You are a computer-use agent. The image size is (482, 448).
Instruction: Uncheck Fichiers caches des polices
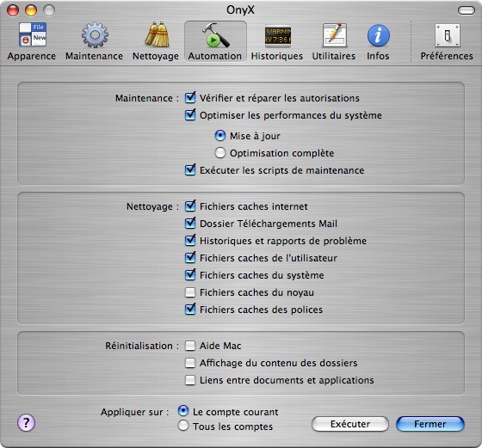click(190, 310)
